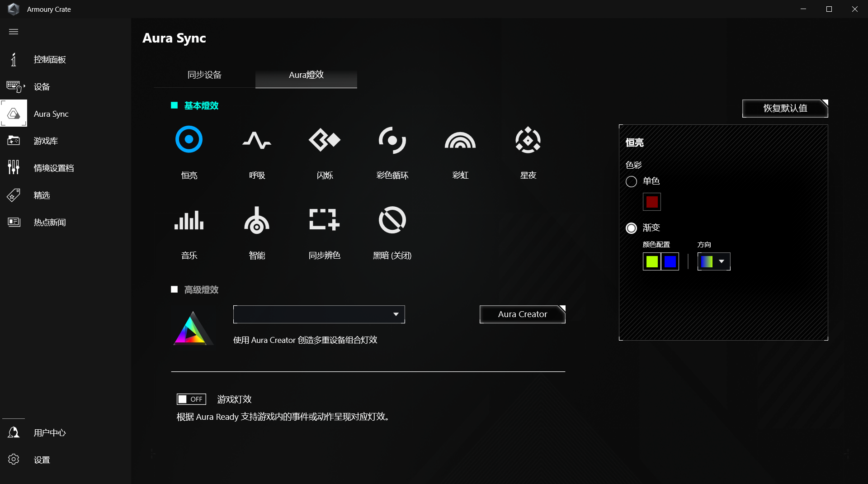Click the 黑暗 (关闭) effect label text
This screenshot has height=484, width=868.
pos(392,256)
